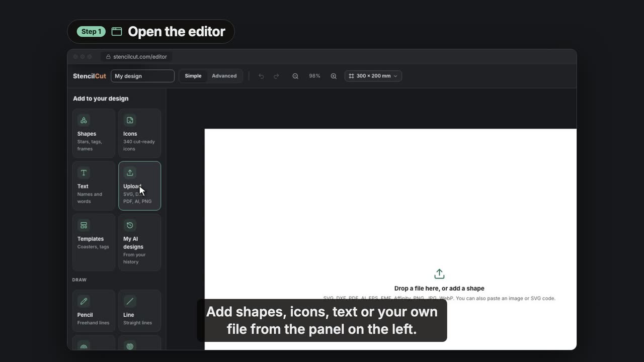Open the My AI designs card

pos(140,242)
